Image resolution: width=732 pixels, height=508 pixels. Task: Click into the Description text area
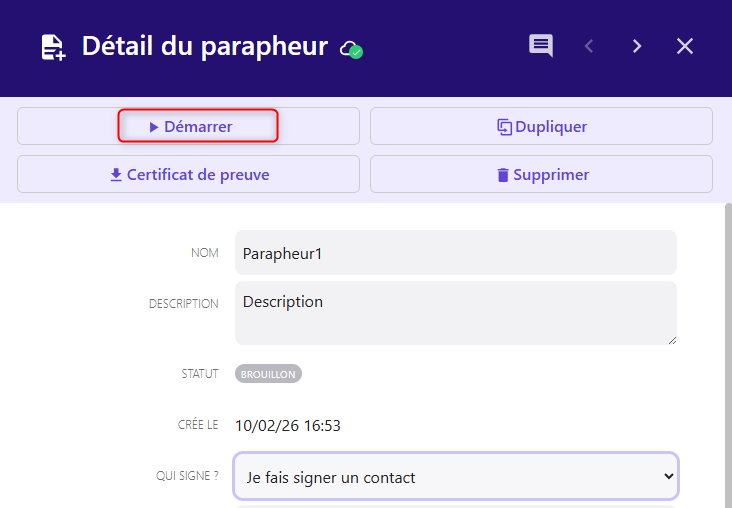tap(455, 312)
